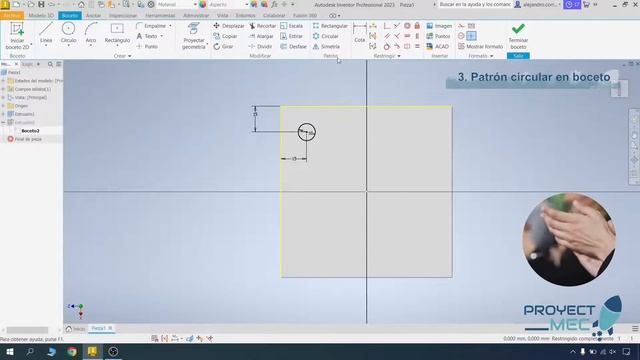Screen dimensions: 640x360
Task: Select the Cota dimension tool
Action: tap(360, 33)
